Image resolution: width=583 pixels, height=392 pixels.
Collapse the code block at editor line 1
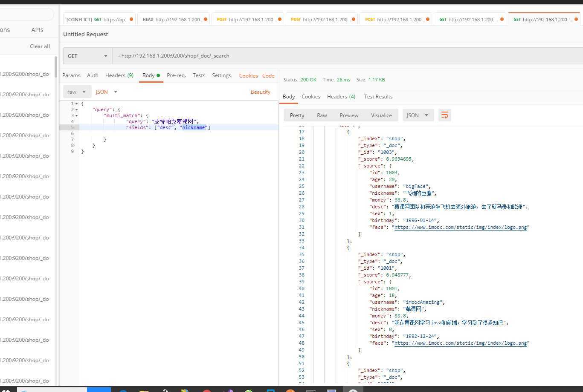point(76,104)
